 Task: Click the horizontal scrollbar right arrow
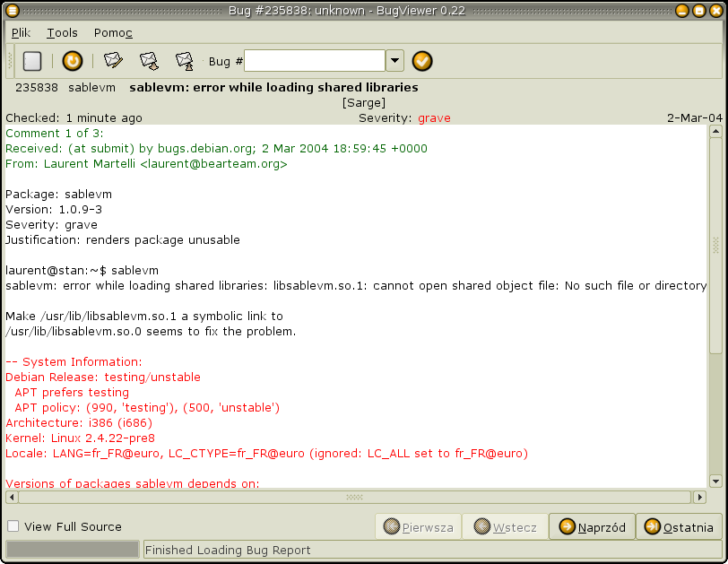click(699, 497)
